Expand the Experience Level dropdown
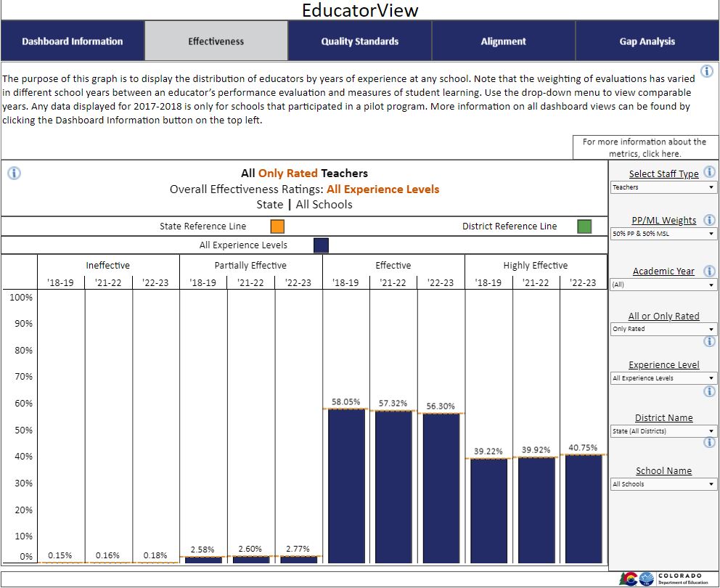Viewport: 720px width, 588px height. coord(663,378)
